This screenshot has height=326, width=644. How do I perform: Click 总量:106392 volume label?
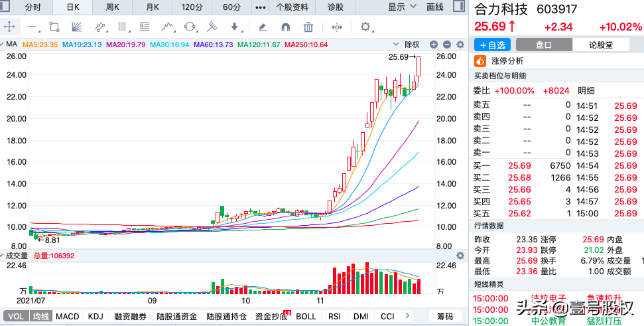[x=54, y=256]
